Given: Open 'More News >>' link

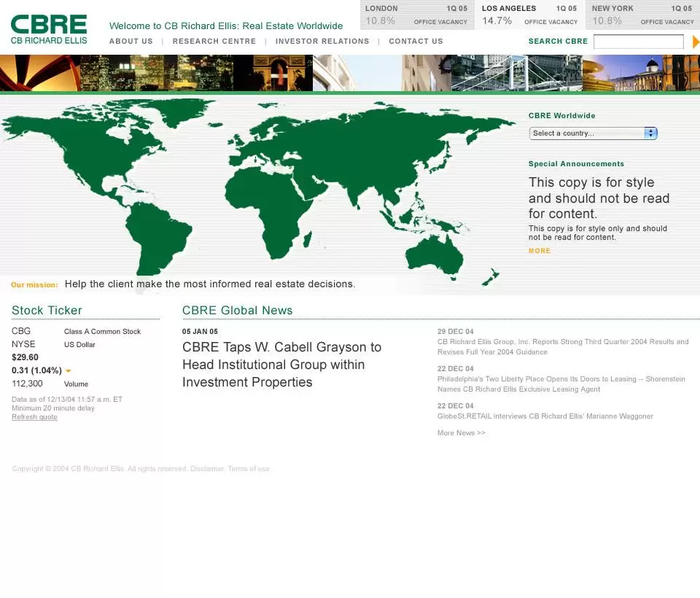Looking at the screenshot, I should pos(460,432).
